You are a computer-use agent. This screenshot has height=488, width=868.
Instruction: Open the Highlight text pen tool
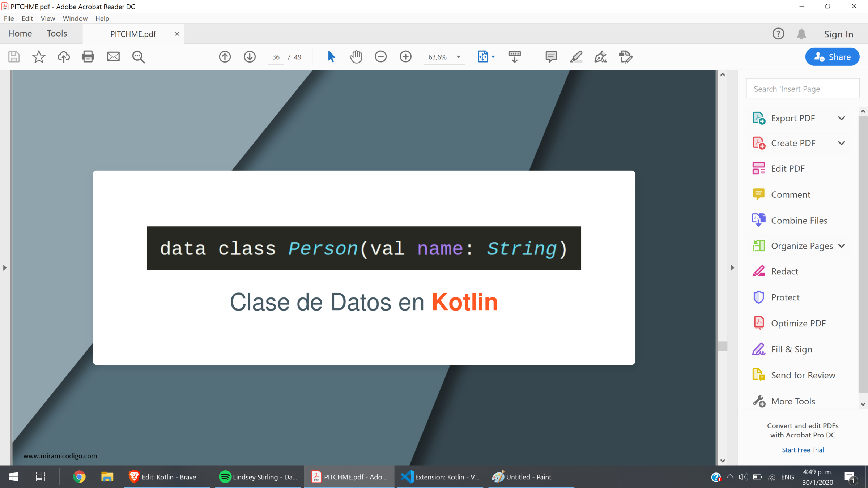pyautogui.click(x=576, y=57)
